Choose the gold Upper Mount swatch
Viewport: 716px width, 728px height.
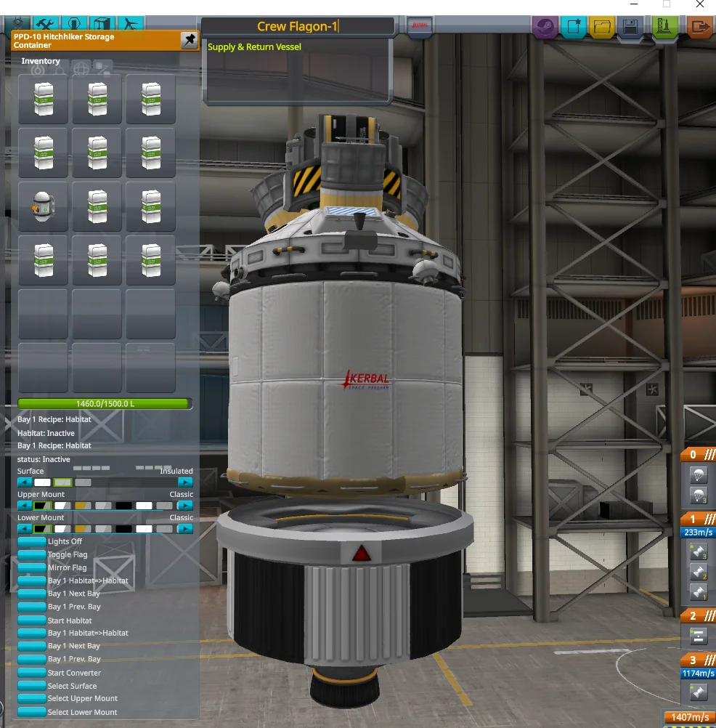coord(83,506)
